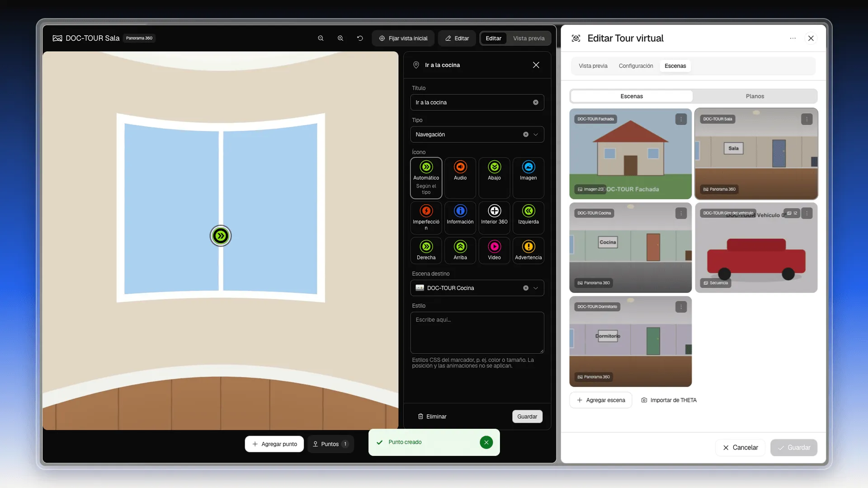This screenshot has height=488, width=868.
Task: Zoom in on the panorama view
Action: [x=340, y=38]
